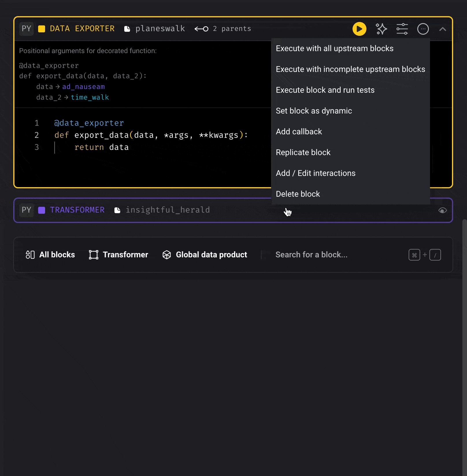Image resolution: width=467 pixels, height=476 pixels.
Task: Click the PY badge on Transformer block
Action: click(x=26, y=210)
